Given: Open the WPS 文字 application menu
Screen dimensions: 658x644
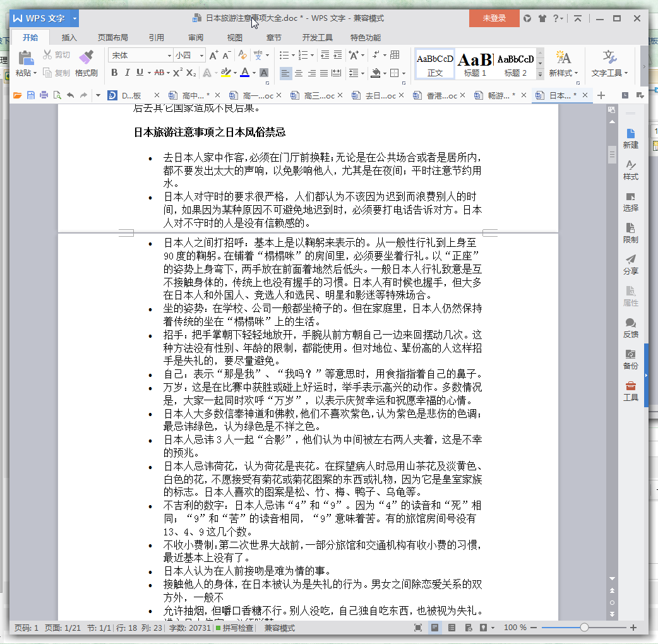Looking at the screenshot, I should (x=44, y=18).
